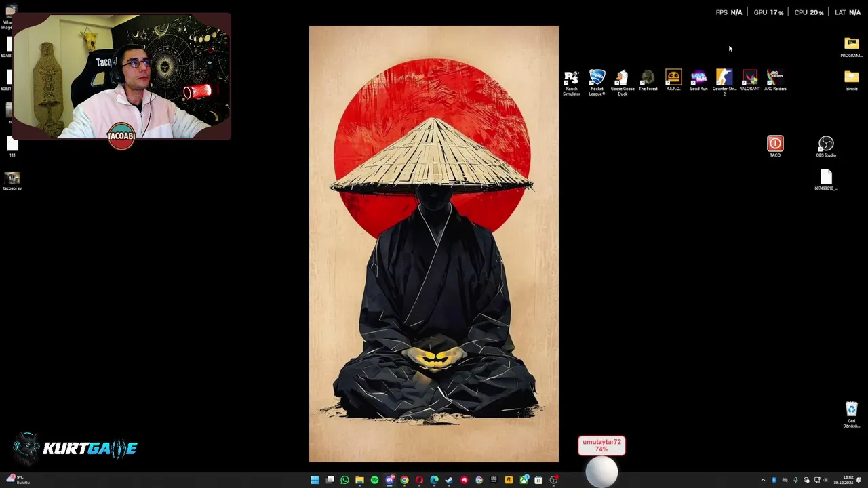Open the notification bell in the taskbar
This screenshot has width=868, height=488.
pos(859,480)
